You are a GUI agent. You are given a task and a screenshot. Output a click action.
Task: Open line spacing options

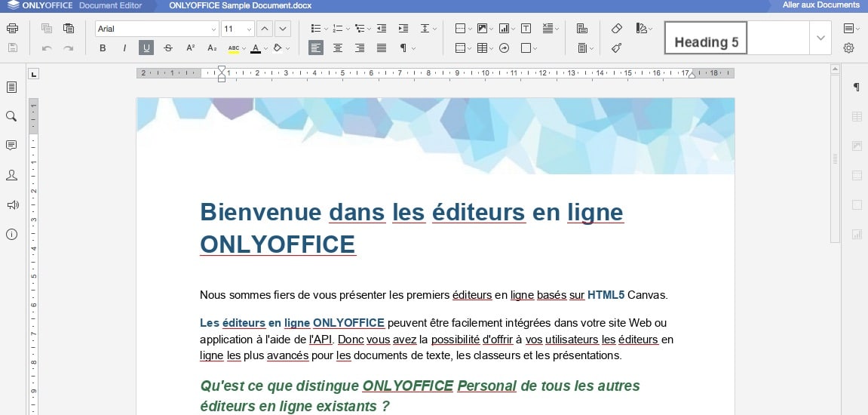[x=425, y=28]
